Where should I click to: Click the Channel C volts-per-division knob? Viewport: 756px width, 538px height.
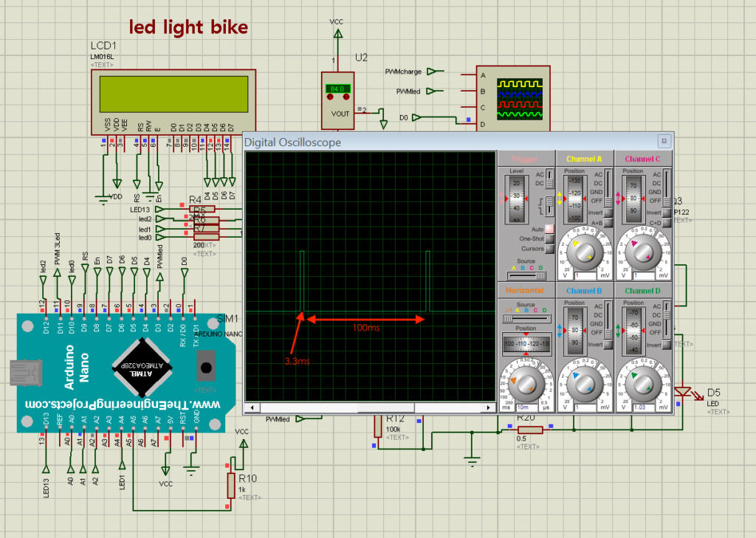click(x=643, y=252)
